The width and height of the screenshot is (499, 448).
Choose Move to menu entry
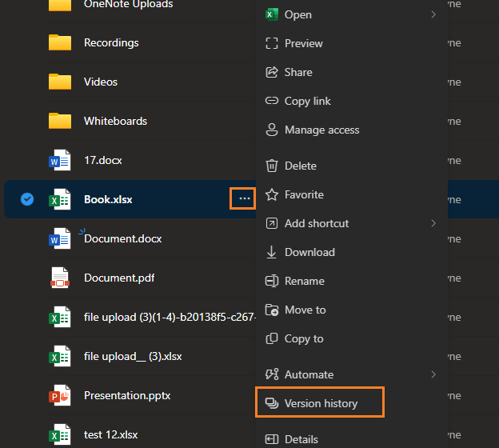[352, 310]
